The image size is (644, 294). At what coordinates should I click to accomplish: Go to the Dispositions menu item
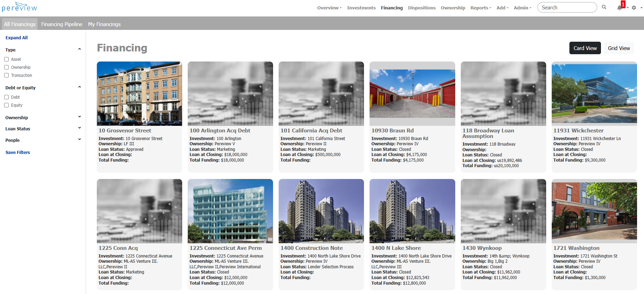point(422,8)
